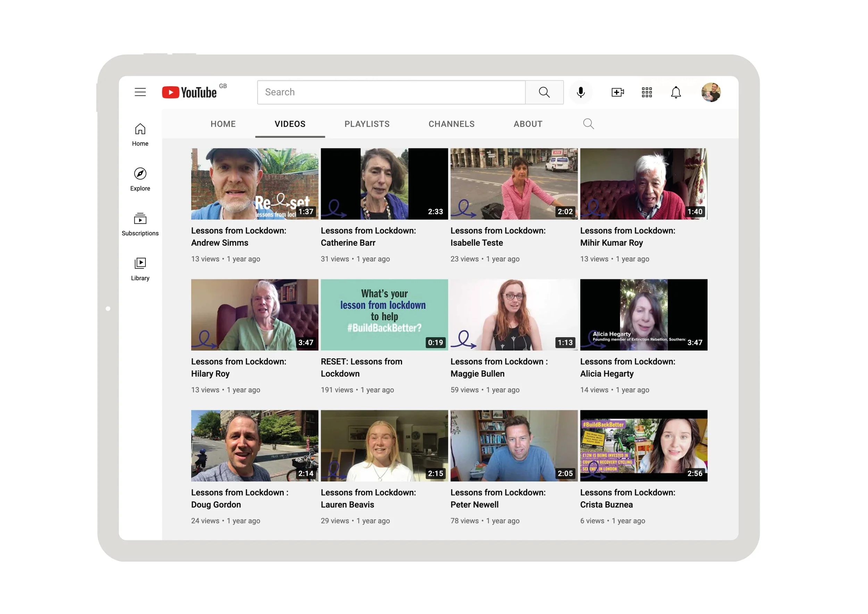Go to Explore in sidebar
The image size is (868, 614).
click(x=140, y=179)
